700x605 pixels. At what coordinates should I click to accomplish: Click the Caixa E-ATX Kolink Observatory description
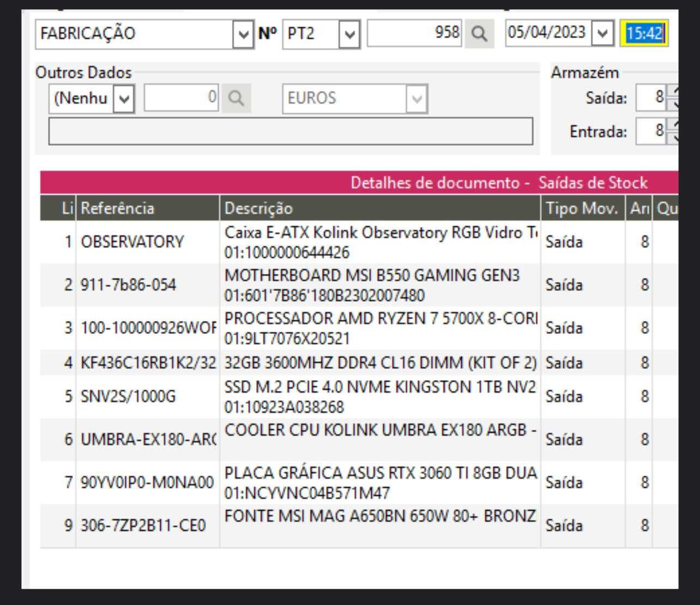pos(380,242)
